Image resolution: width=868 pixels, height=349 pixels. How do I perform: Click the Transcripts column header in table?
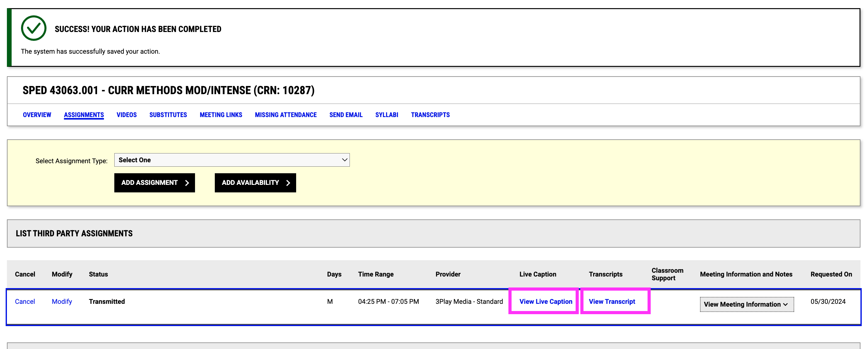click(605, 274)
